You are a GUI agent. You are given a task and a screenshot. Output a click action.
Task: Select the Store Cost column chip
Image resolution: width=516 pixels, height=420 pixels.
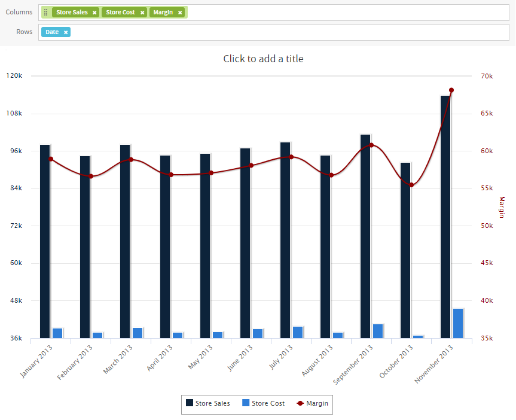(x=124, y=12)
